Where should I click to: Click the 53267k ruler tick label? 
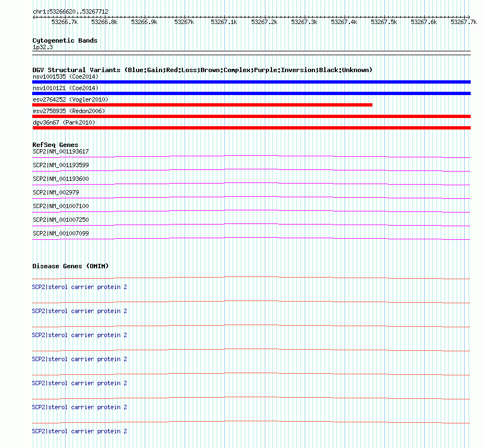pos(184,22)
